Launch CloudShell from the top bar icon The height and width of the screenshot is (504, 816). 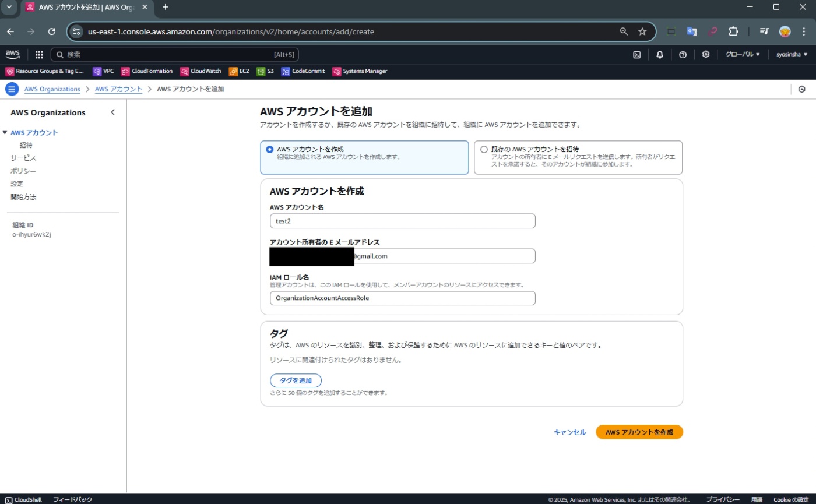pyautogui.click(x=637, y=55)
